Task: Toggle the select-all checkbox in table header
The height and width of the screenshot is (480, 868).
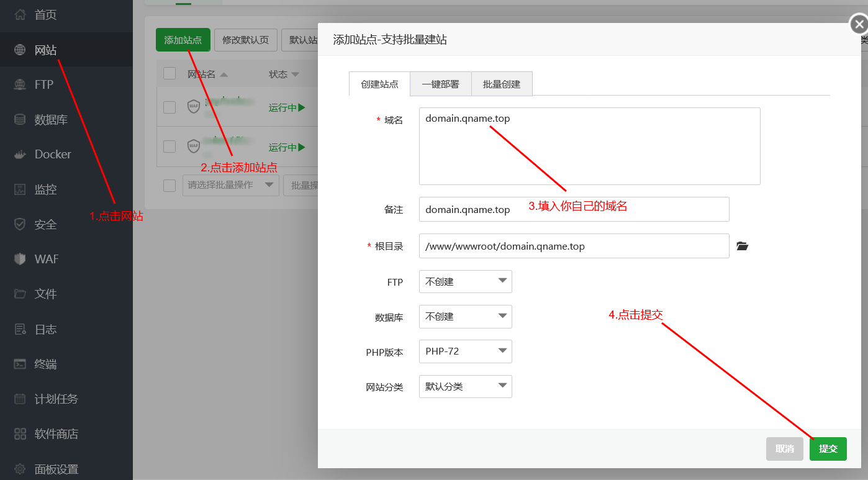Action: coord(170,74)
